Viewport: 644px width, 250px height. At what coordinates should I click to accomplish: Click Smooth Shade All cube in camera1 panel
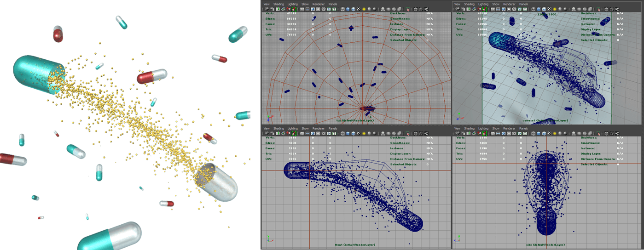[x=539, y=9]
